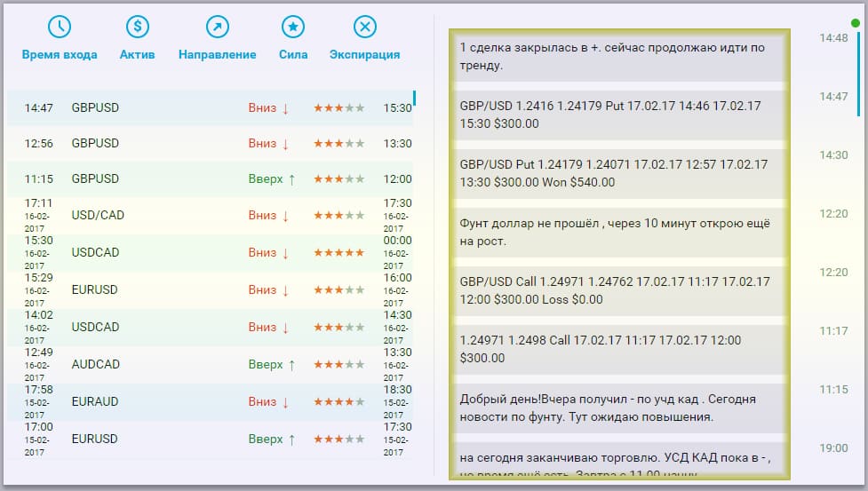Click the X icon above Экспирация
This screenshot has width=868, height=491.
(364, 27)
